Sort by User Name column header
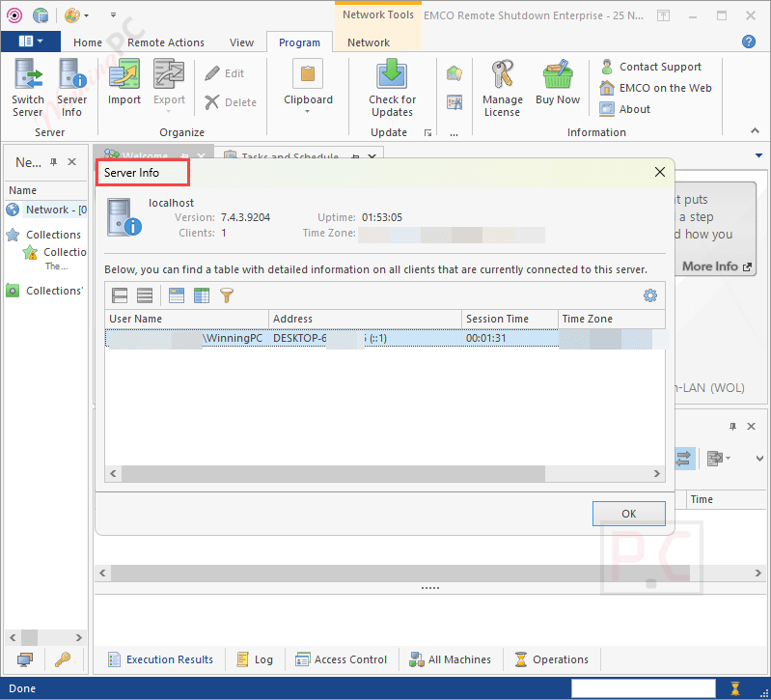This screenshot has height=700, width=771. click(x=186, y=319)
